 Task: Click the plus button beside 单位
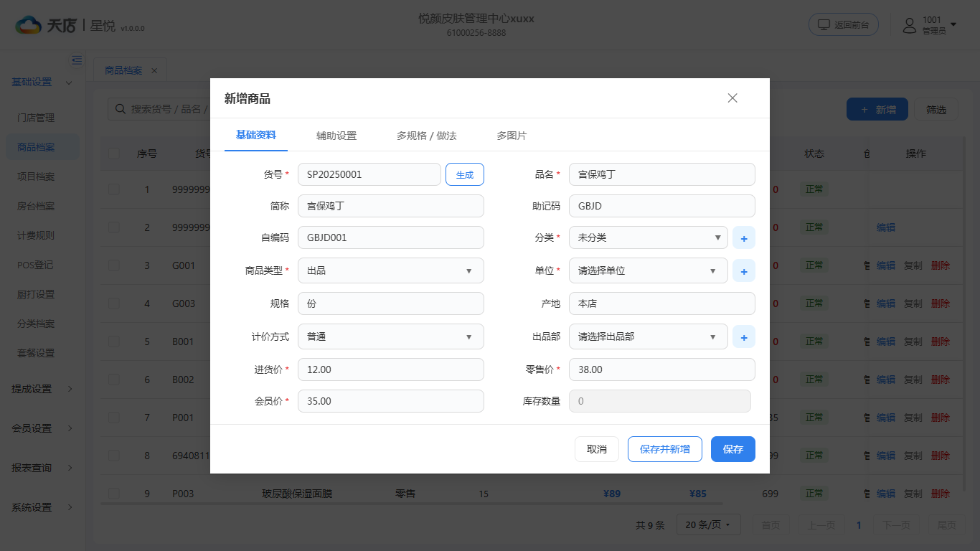(744, 271)
